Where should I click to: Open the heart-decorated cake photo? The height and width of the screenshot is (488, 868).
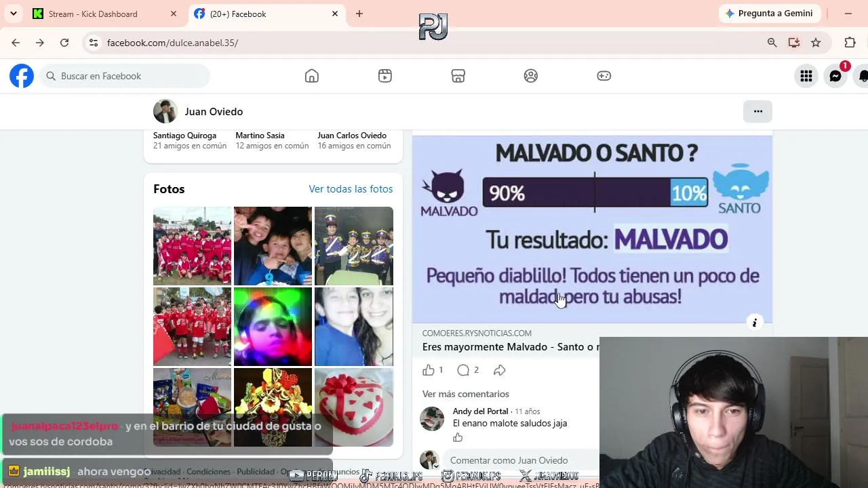[353, 407]
